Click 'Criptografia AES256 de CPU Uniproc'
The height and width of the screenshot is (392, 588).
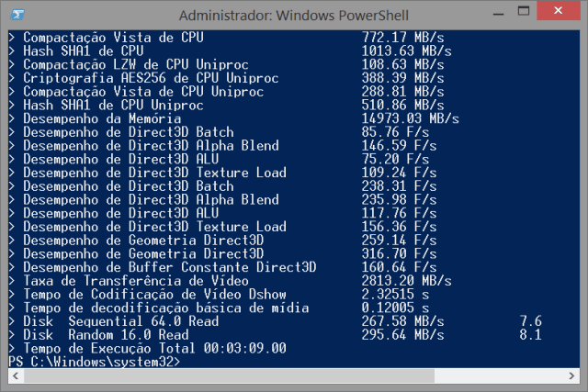pyautogui.click(x=151, y=78)
